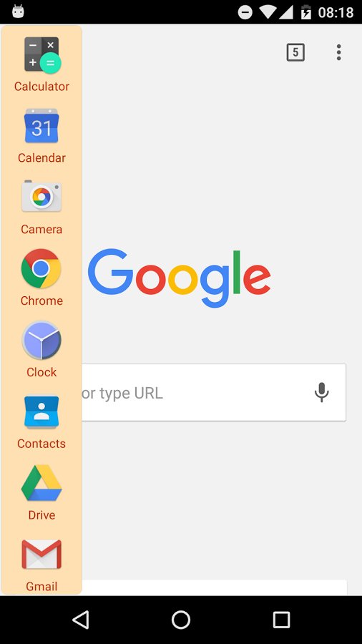Open the Drive app icon
The image size is (362, 644).
point(41,483)
